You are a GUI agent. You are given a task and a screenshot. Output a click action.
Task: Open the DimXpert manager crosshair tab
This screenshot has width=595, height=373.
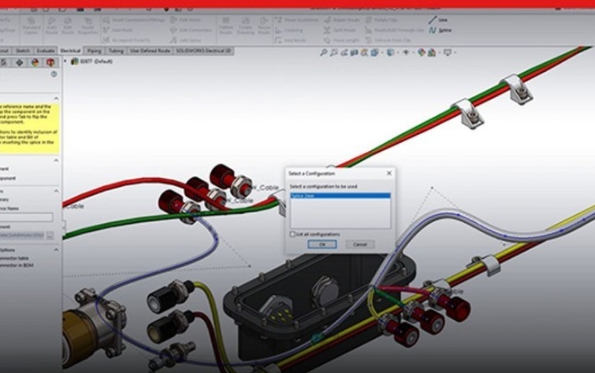19,63
